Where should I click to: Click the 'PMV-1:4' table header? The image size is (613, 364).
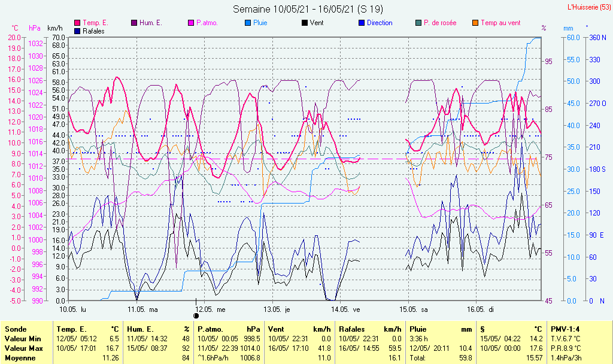click(565, 329)
